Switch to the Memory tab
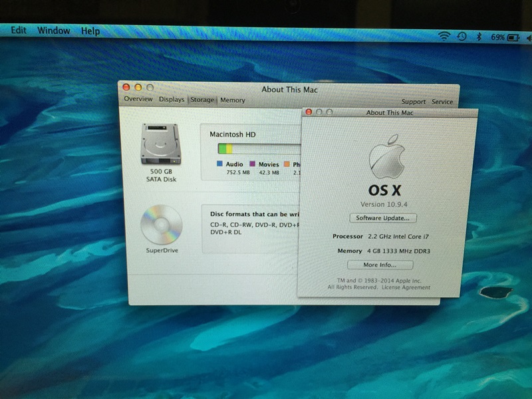This screenshot has width=532, height=399. 232,100
